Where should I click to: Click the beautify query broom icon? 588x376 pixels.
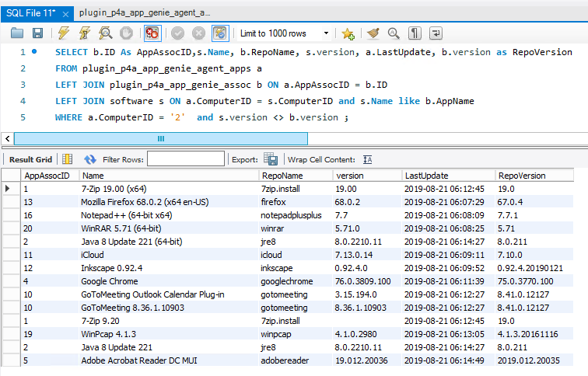pos(373,33)
